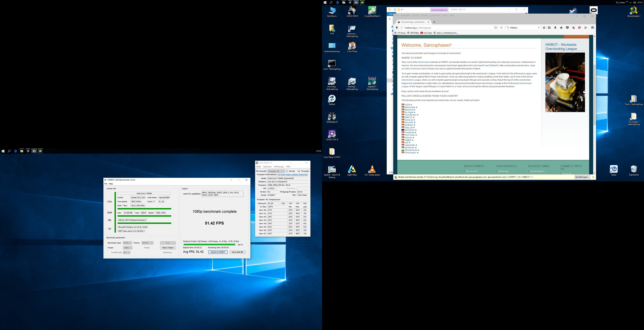Open CrystalDiskMark 5 desktop icon
The height and width of the screenshot is (330, 644).
point(372,12)
